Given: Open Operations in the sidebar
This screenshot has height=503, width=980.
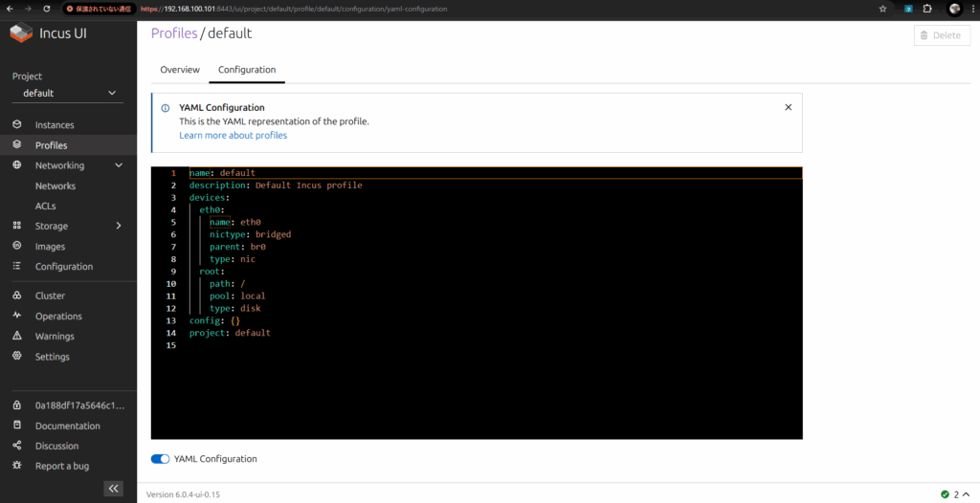Looking at the screenshot, I should pyautogui.click(x=58, y=317).
